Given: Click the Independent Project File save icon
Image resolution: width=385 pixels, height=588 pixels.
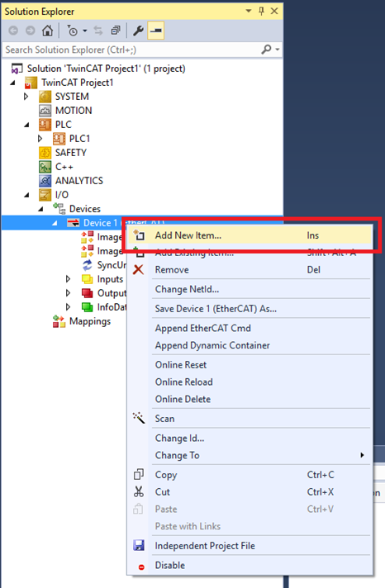Looking at the screenshot, I should coord(139,545).
